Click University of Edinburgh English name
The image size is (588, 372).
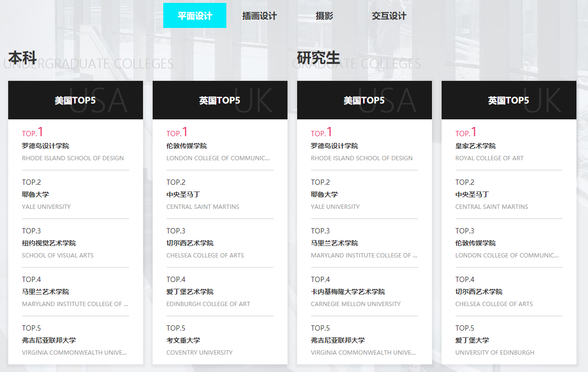click(x=495, y=353)
